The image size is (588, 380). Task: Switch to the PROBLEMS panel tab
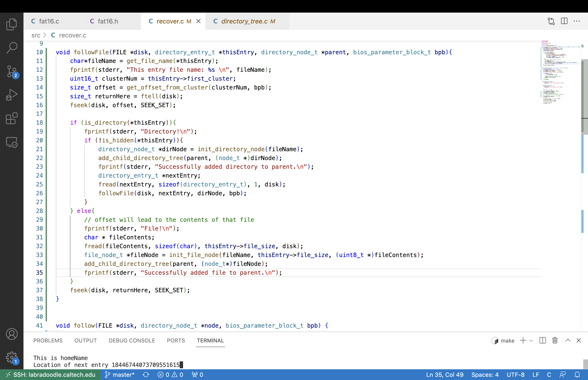[x=48, y=341]
